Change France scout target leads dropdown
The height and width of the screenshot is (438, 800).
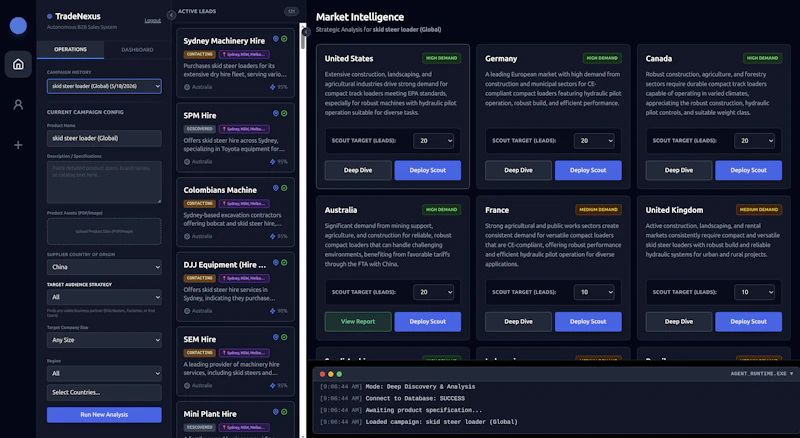coord(594,292)
